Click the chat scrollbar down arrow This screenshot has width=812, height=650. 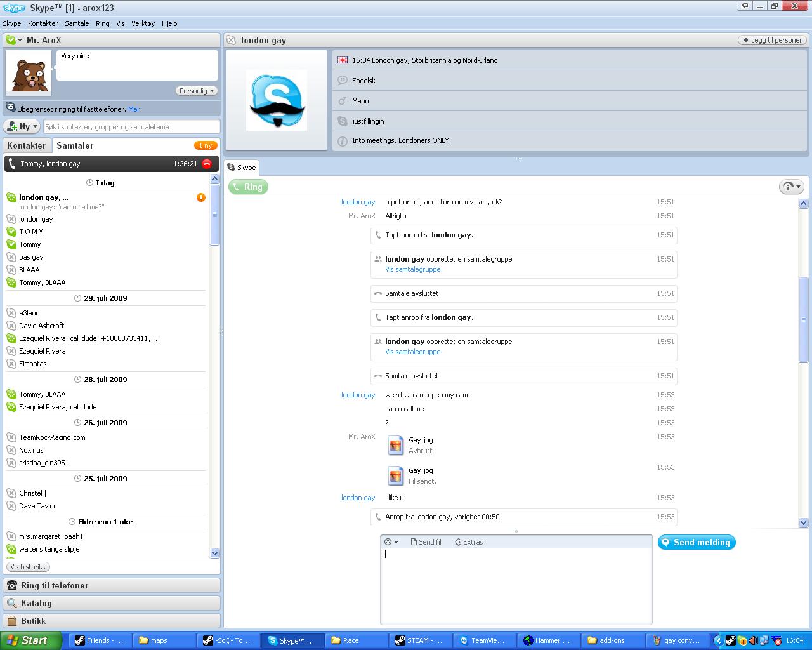point(803,522)
